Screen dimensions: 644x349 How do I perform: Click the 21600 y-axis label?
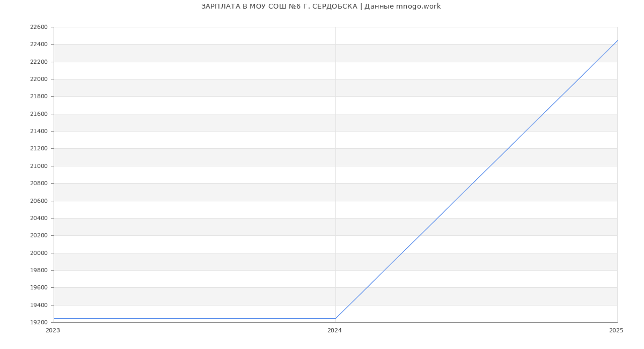coord(39,114)
